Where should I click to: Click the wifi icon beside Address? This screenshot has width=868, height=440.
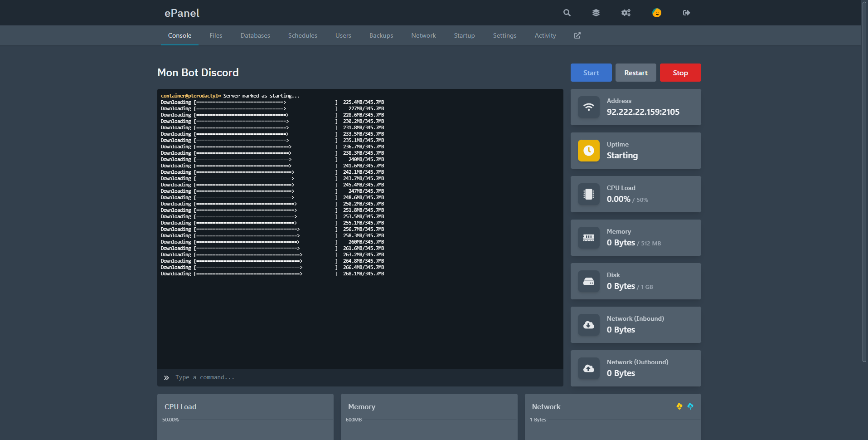pyautogui.click(x=588, y=107)
